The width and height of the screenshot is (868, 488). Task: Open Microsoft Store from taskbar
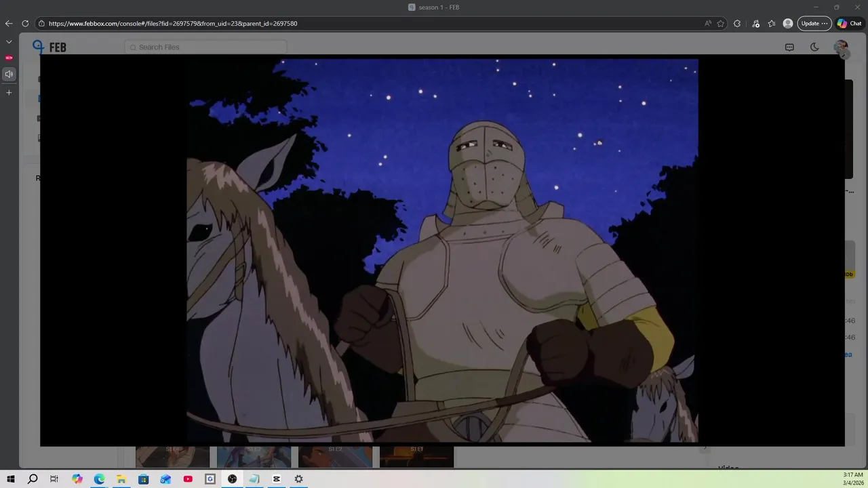coord(144,479)
